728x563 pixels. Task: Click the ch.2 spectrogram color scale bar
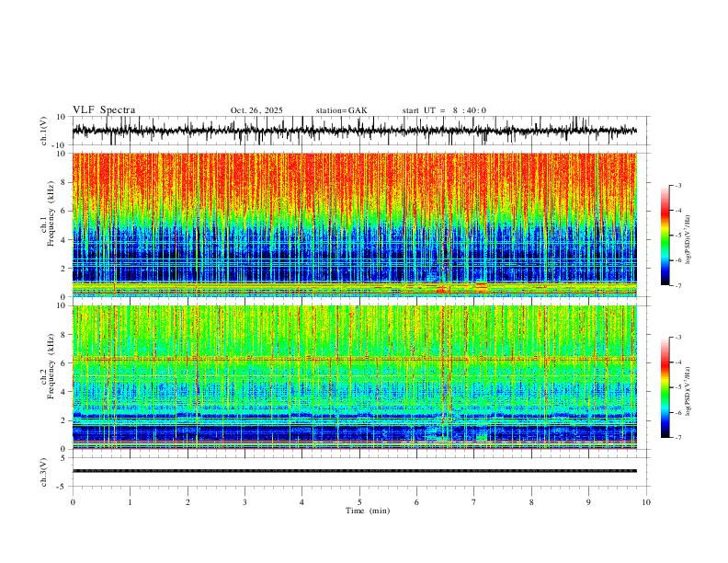click(x=665, y=387)
